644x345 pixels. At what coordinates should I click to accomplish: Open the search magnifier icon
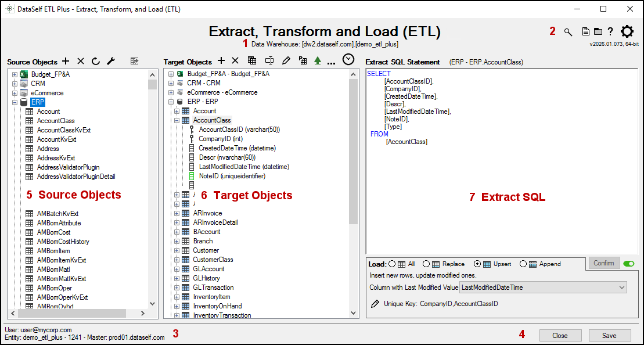pos(568,32)
